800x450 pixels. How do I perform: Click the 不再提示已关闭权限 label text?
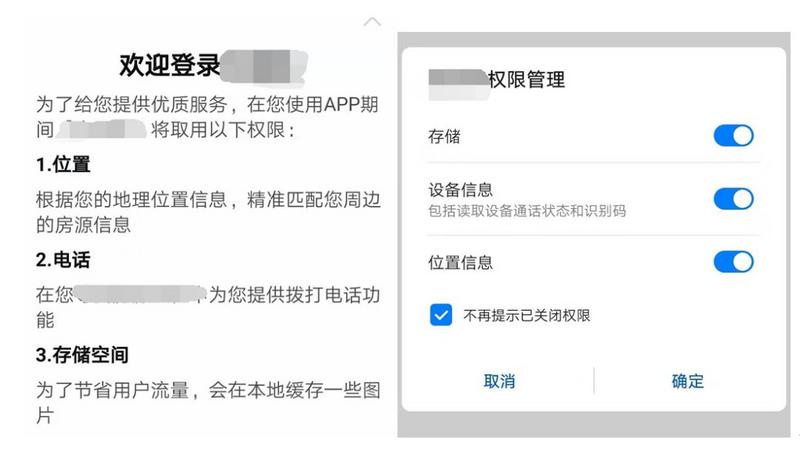(527, 315)
